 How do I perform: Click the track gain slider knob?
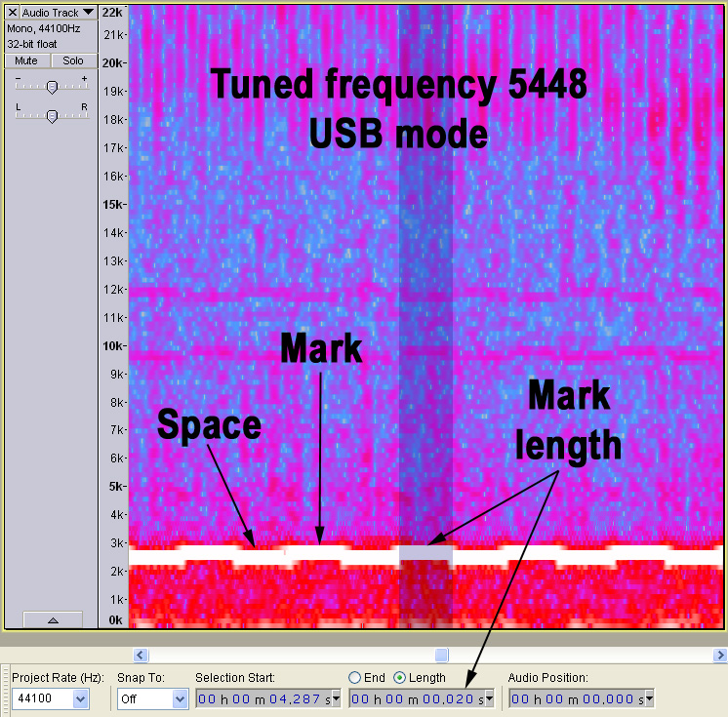pos(52,87)
